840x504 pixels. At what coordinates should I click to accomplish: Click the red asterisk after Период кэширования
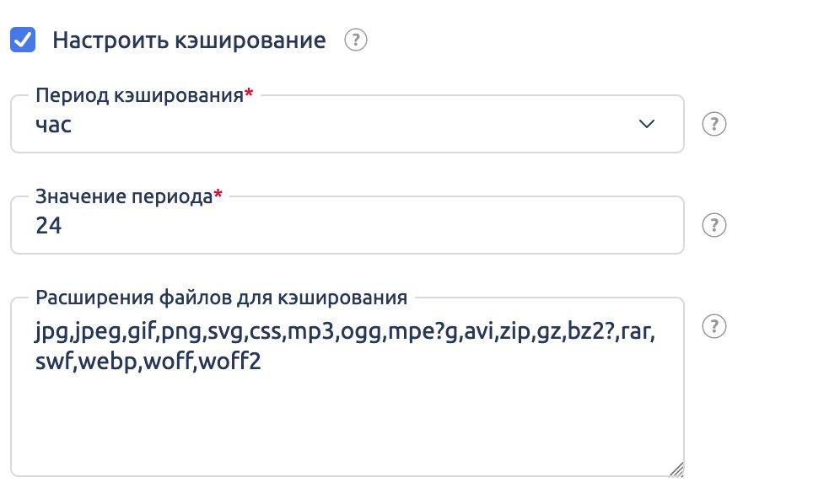click(249, 94)
